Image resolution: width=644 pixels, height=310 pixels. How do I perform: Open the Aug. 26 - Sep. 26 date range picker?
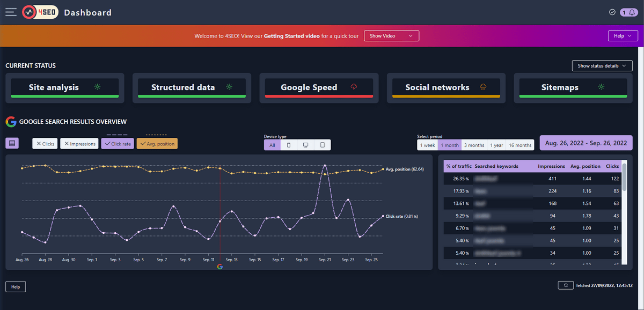pos(586,143)
